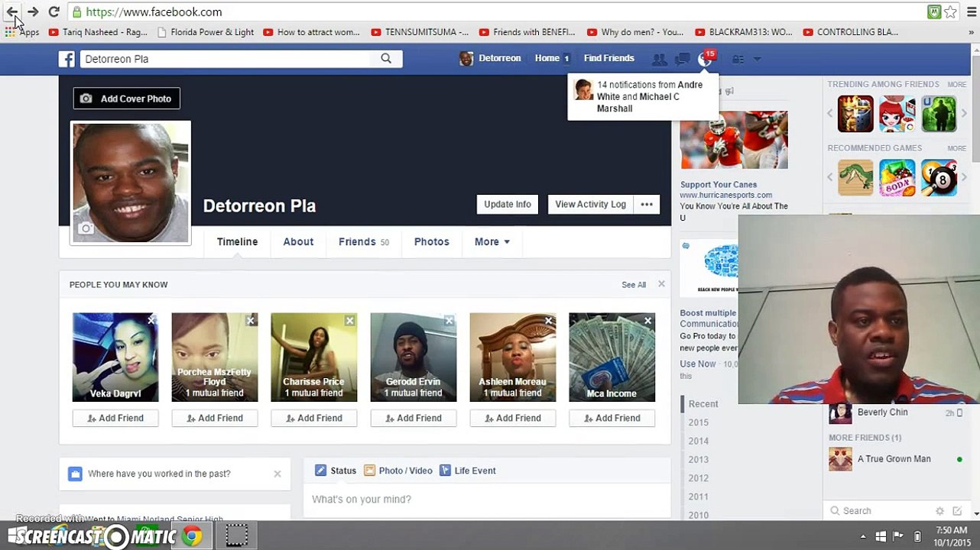
Task: Click the Add Cover Photo button
Action: click(127, 99)
